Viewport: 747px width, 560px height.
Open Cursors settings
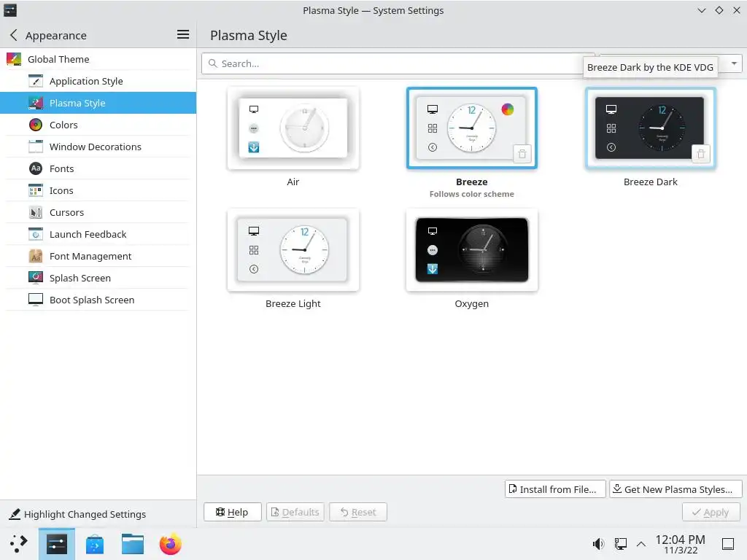click(x=98, y=212)
